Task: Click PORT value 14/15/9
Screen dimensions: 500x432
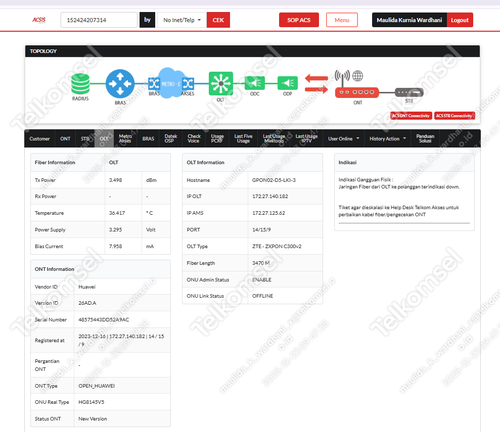Action: tap(262, 230)
